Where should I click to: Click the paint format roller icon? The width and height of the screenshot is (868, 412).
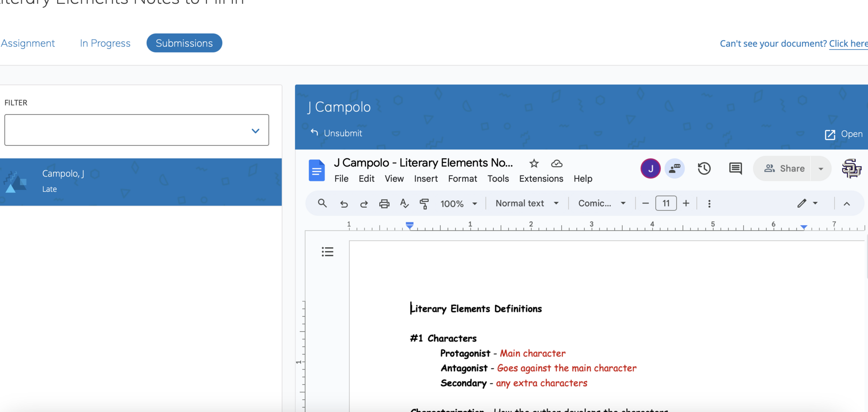tap(424, 204)
